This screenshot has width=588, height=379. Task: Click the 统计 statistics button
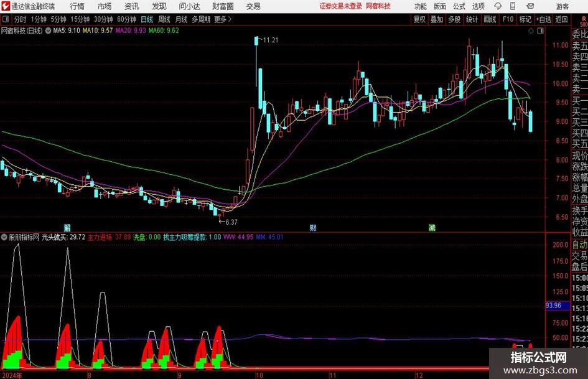(472, 19)
